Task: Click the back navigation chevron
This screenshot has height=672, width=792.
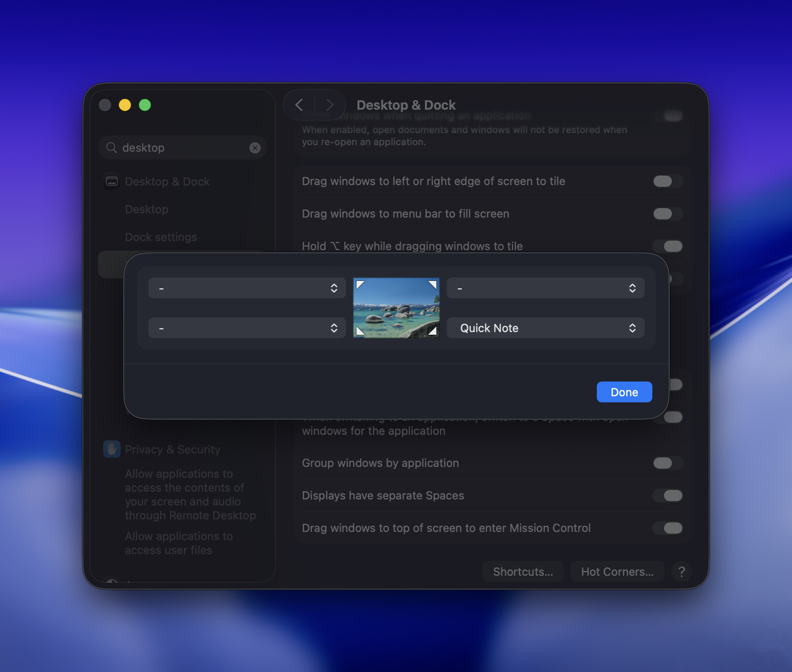Action: coord(299,105)
